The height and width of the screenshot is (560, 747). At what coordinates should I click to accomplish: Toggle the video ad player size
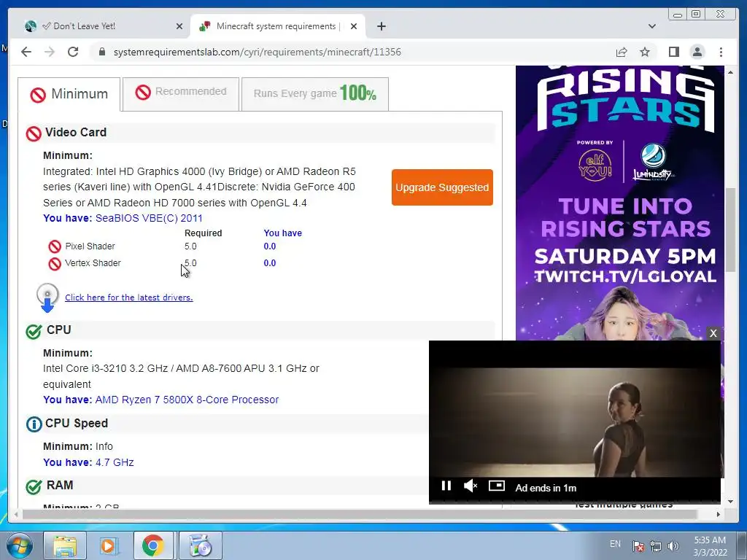point(496,485)
